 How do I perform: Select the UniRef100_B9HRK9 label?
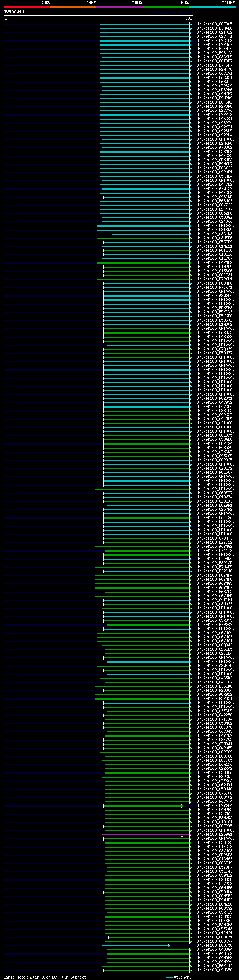coord(214,98)
